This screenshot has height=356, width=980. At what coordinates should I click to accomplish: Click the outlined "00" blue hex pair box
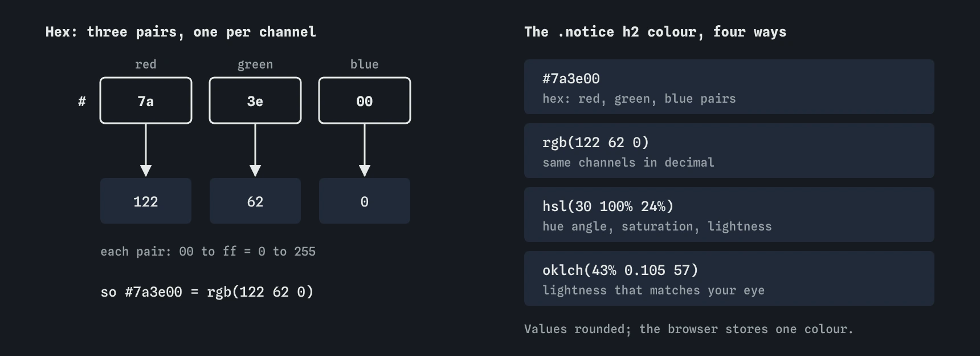tap(365, 100)
